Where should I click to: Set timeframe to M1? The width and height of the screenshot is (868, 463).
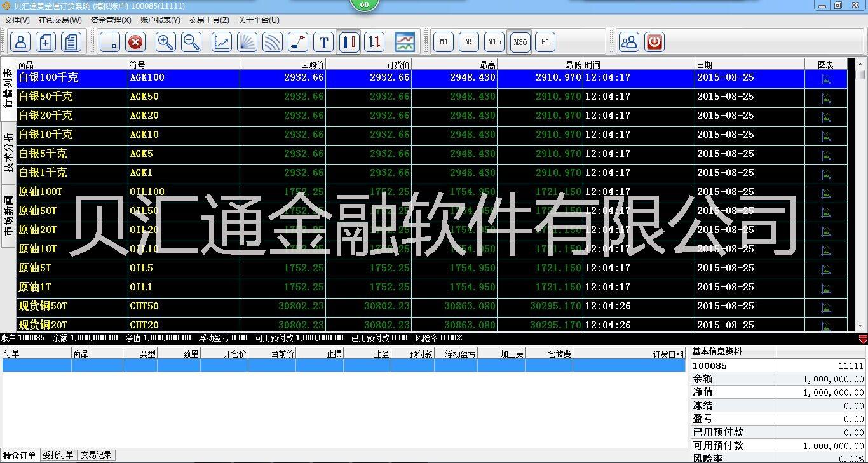pos(444,43)
